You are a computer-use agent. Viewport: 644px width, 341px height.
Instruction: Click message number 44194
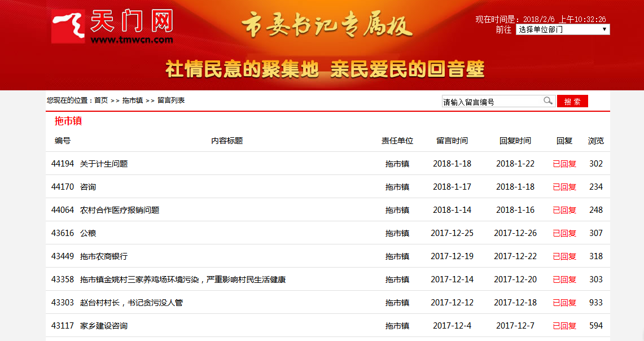click(63, 164)
